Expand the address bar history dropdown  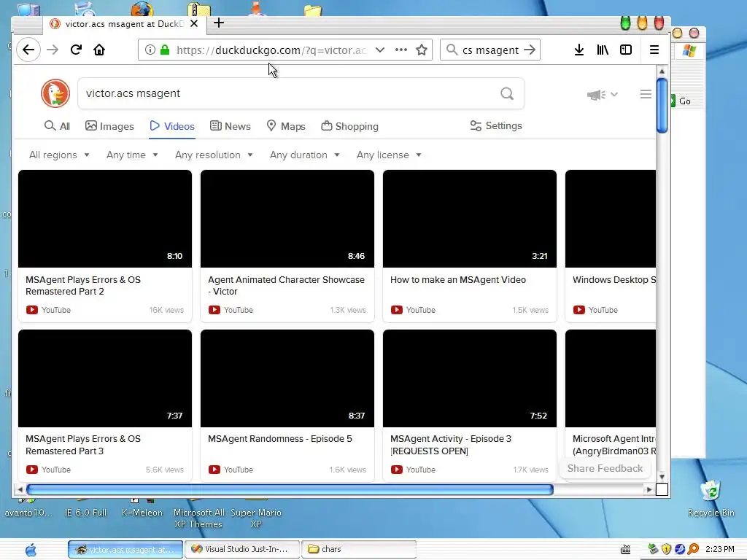pyautogui.click(x=379, y=50)
